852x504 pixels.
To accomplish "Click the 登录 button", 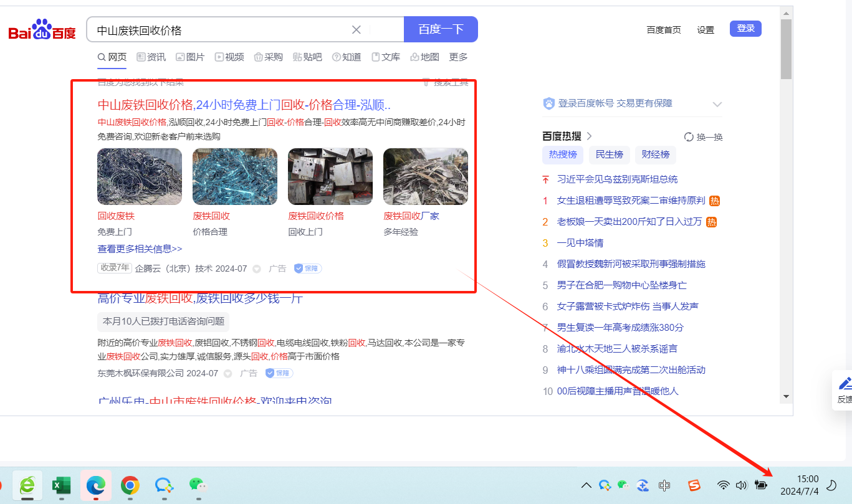I will [x=745, y=29].
